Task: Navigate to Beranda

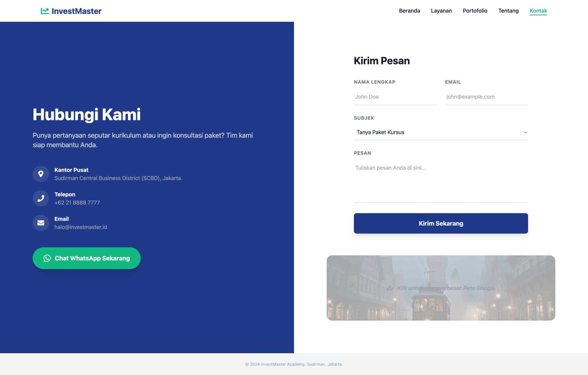Action: [409, 11]
